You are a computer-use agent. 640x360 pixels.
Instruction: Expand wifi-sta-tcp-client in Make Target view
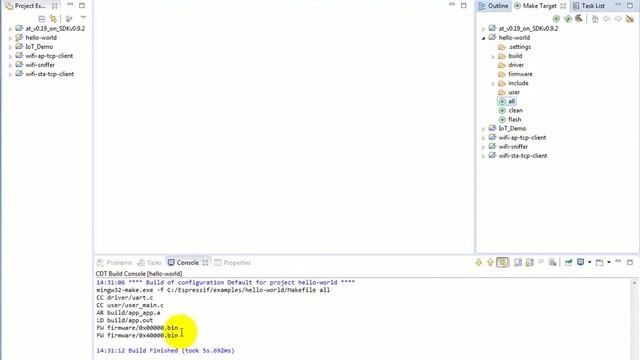(x=484, y=156)
